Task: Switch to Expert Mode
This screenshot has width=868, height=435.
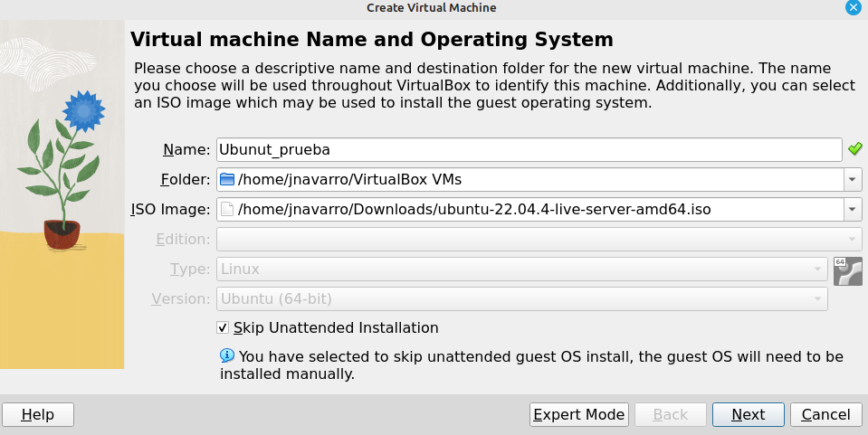Action: [579, 414]
